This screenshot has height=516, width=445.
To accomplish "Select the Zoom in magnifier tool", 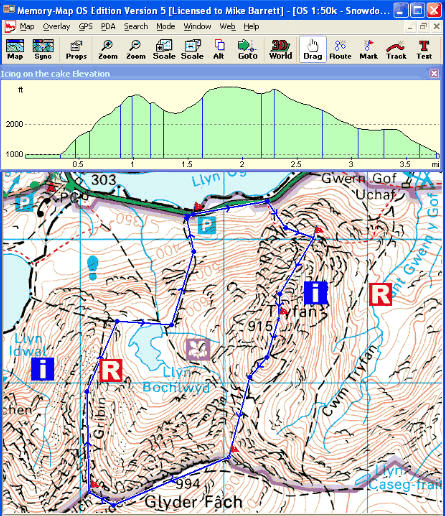I will [x=108, y=49].
